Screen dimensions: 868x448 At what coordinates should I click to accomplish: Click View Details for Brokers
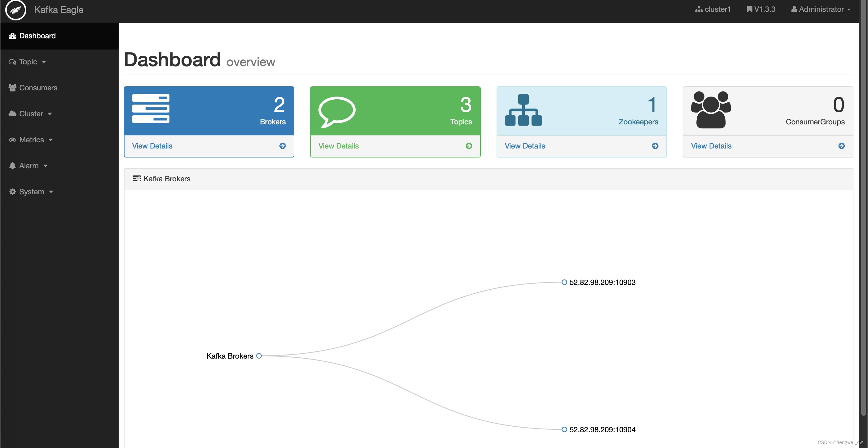point(152,146)
